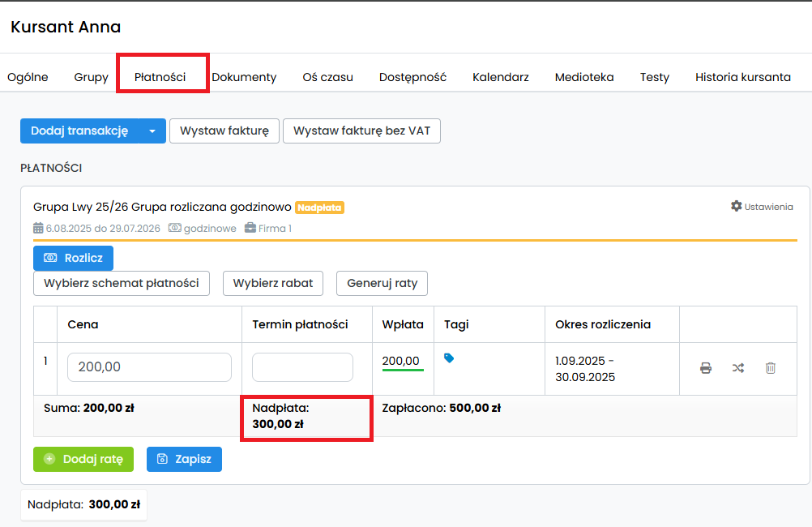Save changes with the Zapisz button
The height and width of the screenshot is (527, 812).
pos(184,459)
